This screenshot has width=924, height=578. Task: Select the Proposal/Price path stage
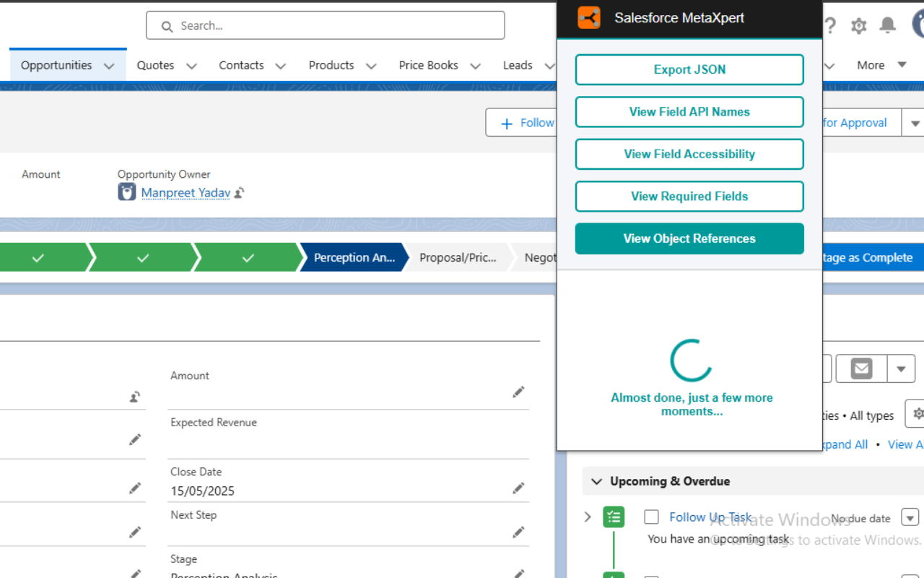(458, 258)
